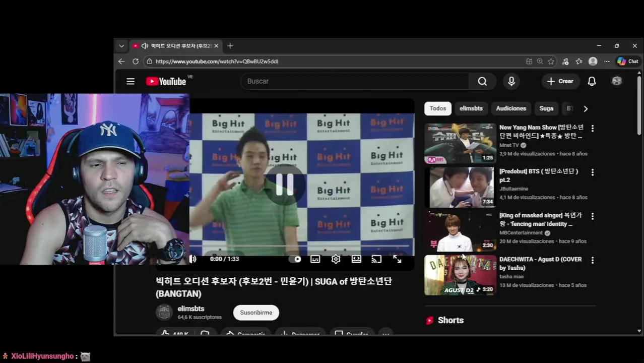Open options for DAECHWITA cover video
This screenshot has width=644, height=363.
593,260
